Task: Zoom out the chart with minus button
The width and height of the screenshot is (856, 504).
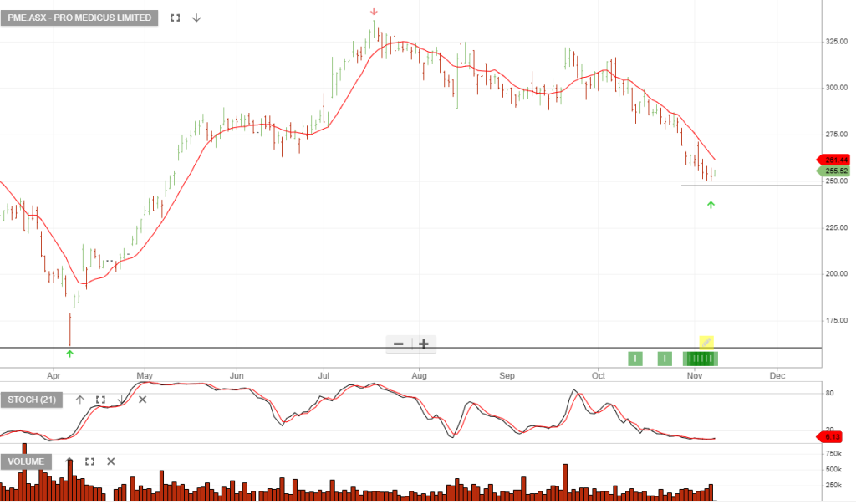Action: coord(399,344)
